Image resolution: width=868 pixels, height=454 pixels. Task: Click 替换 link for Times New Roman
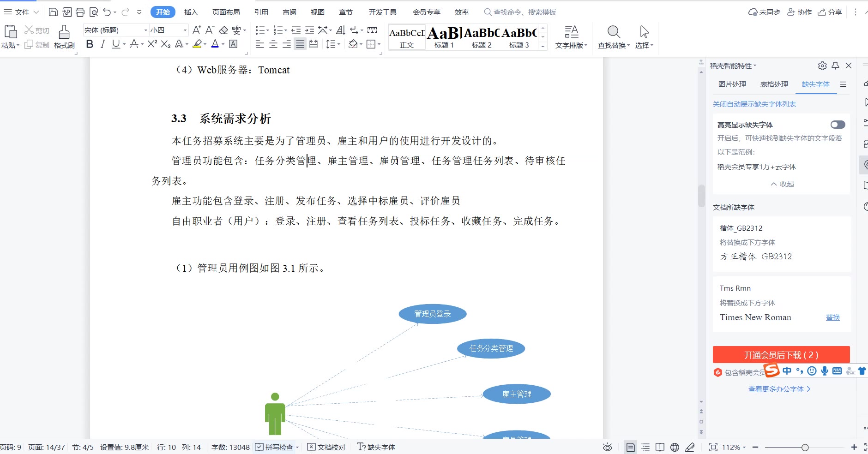[833, 317]
